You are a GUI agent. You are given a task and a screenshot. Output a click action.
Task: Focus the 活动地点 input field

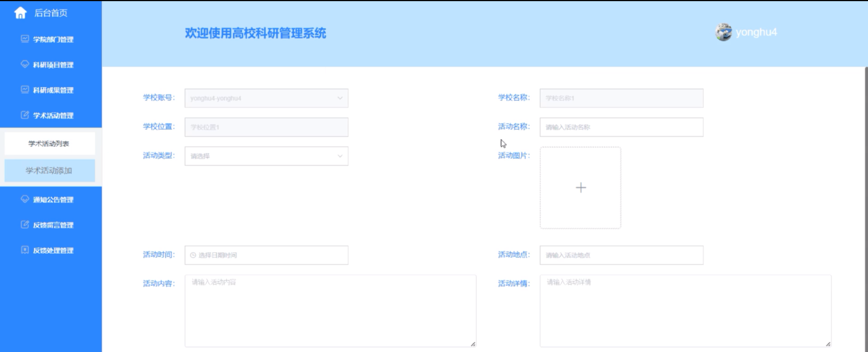[621, 255]
